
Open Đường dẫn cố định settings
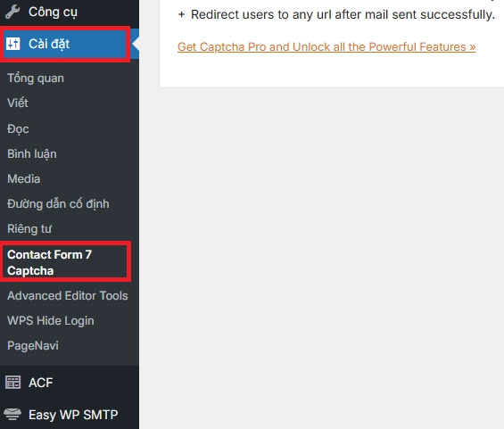click(x=58, y=203)
